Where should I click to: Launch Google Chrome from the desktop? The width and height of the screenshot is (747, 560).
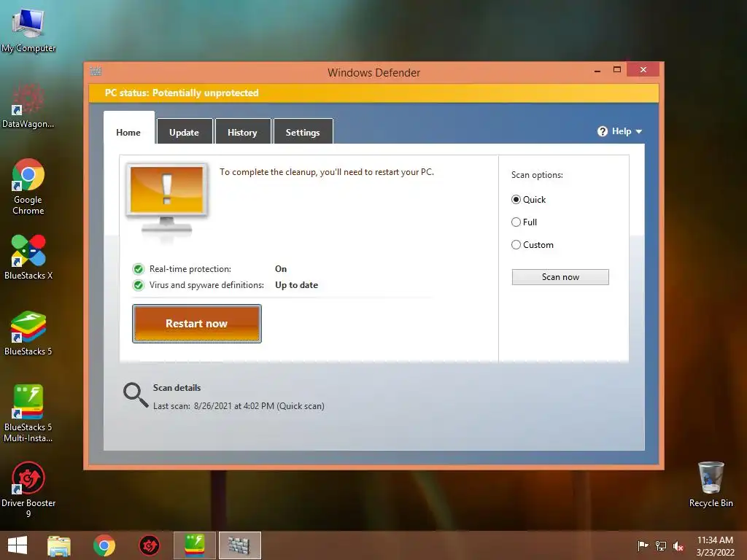click(x=28, y=187)
